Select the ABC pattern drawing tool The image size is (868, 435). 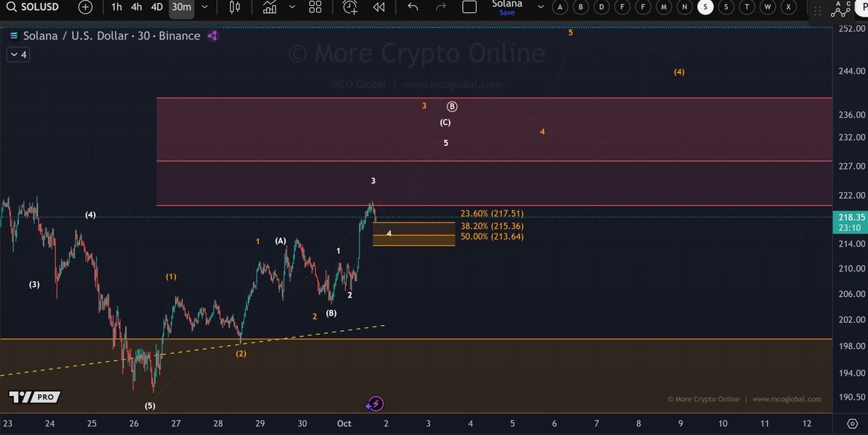click(841, 8)
